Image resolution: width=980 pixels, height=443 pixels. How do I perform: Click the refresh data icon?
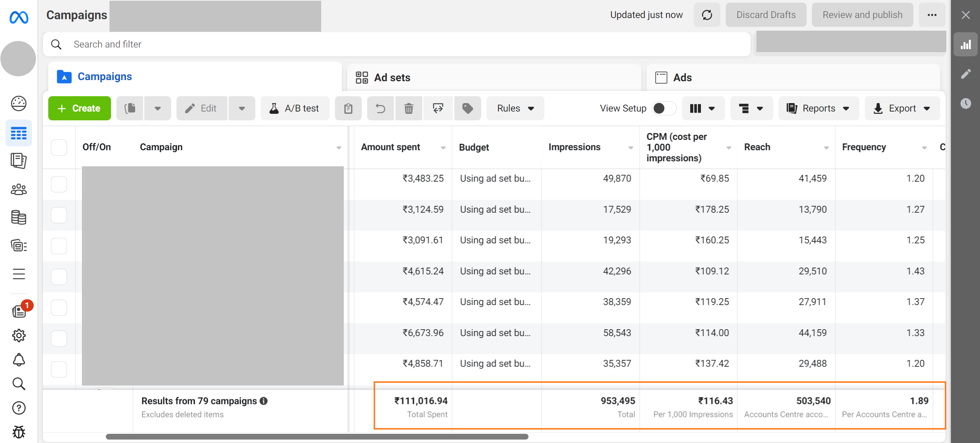click(x=707, y=15)
